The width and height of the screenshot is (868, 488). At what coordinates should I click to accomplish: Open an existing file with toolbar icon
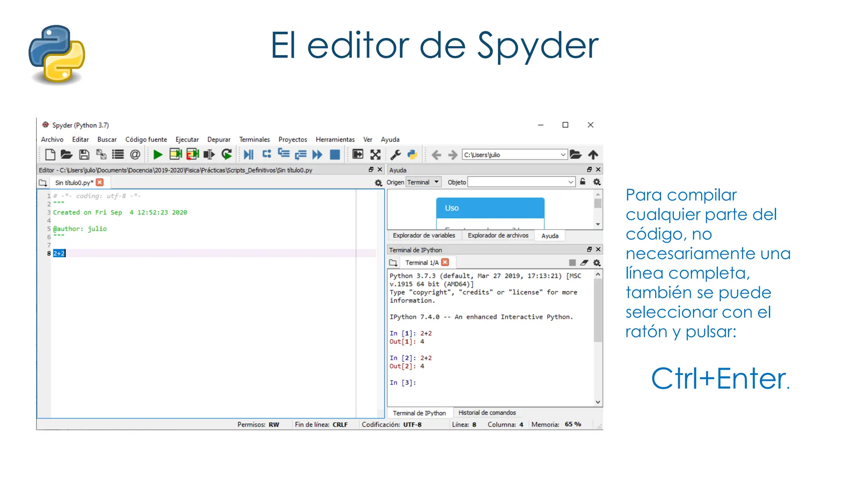click(67, 155)
